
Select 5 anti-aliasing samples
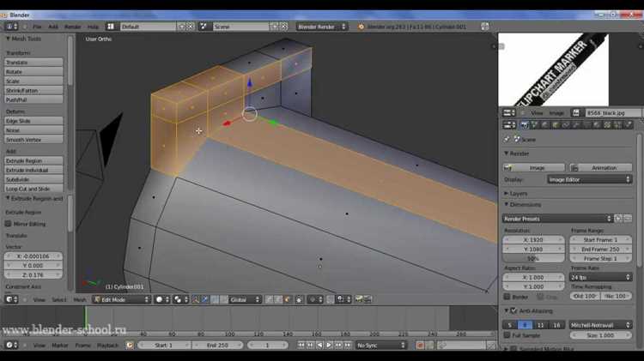point(510,325)
